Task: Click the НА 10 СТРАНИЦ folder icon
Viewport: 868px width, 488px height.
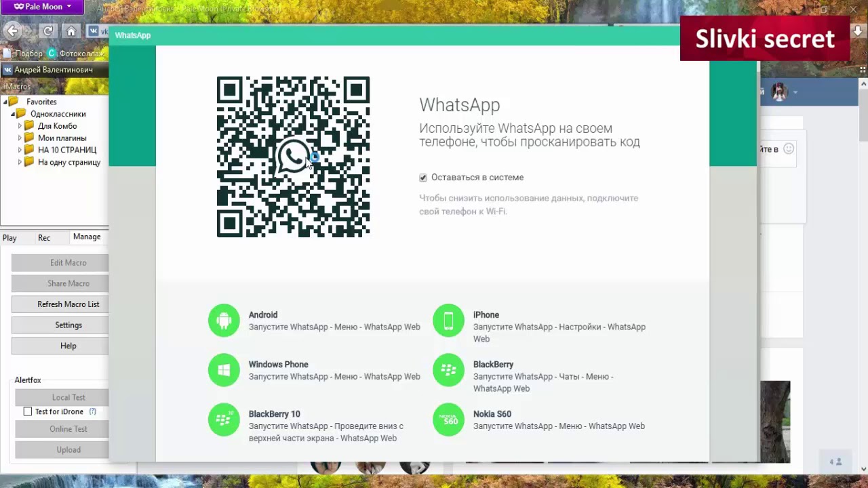Action: [x=29, y=150]
